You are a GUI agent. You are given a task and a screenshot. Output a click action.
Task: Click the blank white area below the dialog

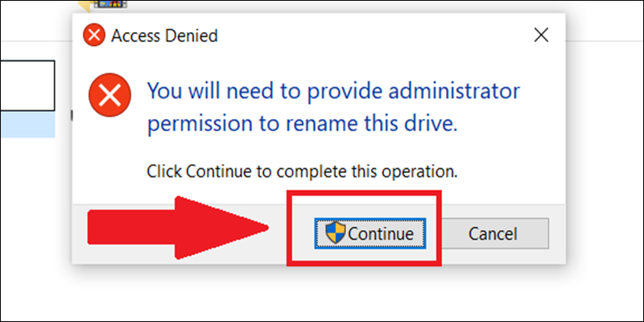320,294
